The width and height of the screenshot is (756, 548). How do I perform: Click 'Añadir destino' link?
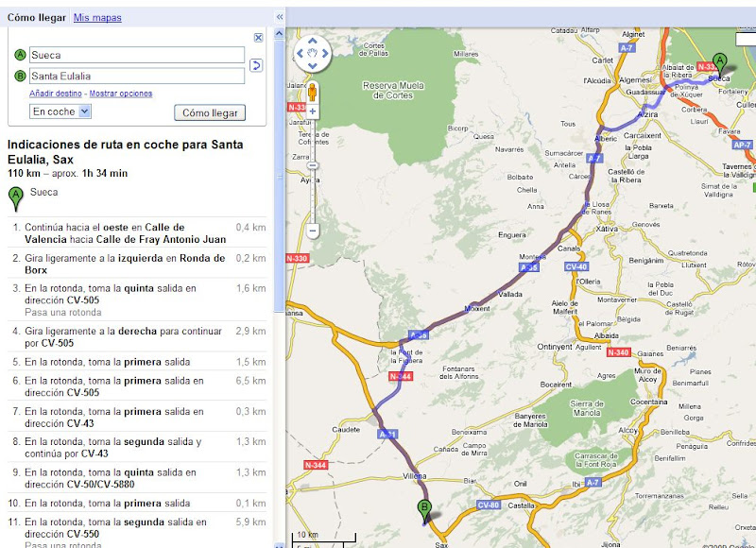click(x=56, y=94)
